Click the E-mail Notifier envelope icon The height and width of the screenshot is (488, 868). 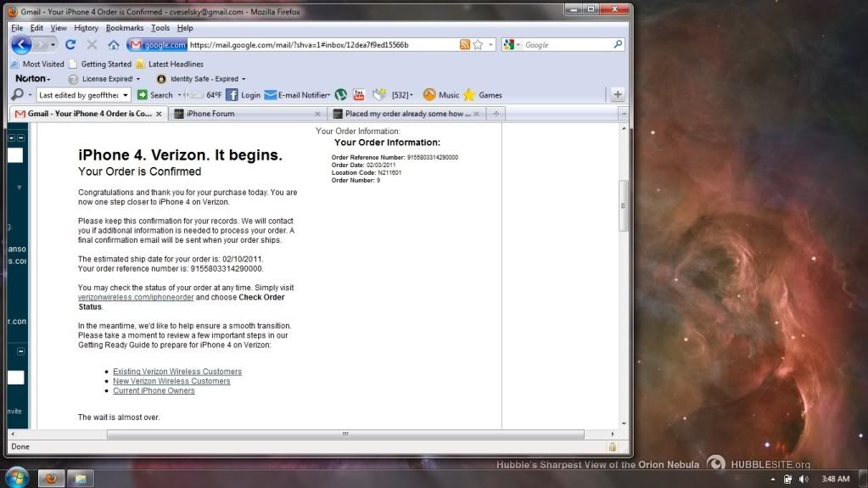[270, 95]
